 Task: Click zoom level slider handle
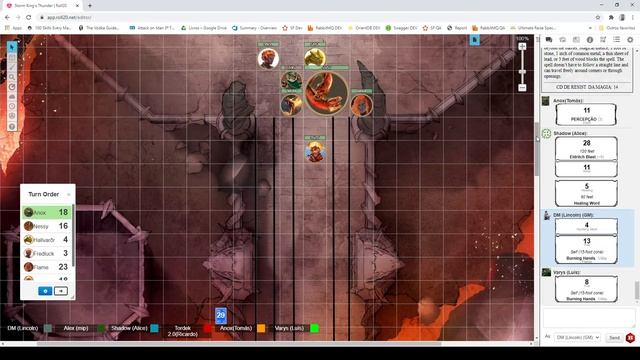pos(522,72)
